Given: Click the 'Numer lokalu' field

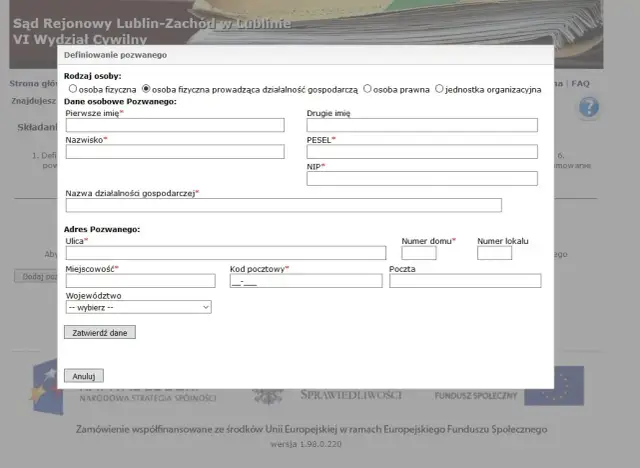Looking at the screenshot, I should [494, 253].
